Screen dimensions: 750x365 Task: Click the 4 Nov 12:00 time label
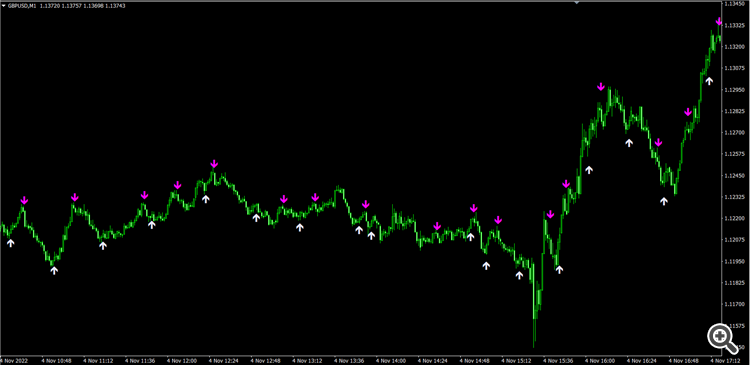(182, 361)
